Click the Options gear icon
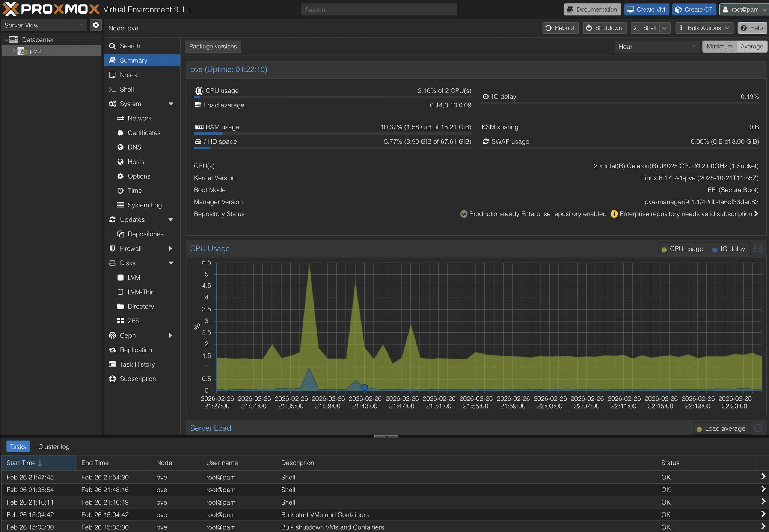 click(x=120, y=176)
